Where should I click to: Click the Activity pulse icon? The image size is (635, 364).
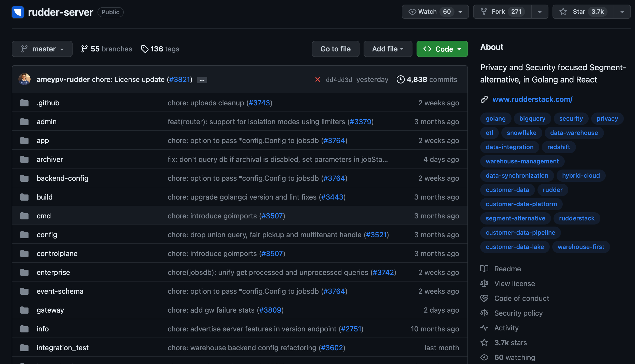(484, 328)
